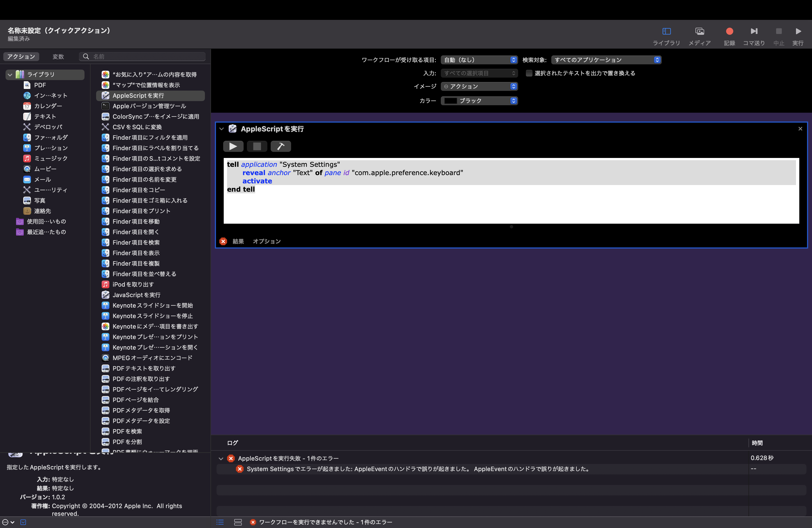This screenshot has width=812, height=528.
Task: Open the Media browser icon
Action: pyautogui.click(x=699, y=31)
